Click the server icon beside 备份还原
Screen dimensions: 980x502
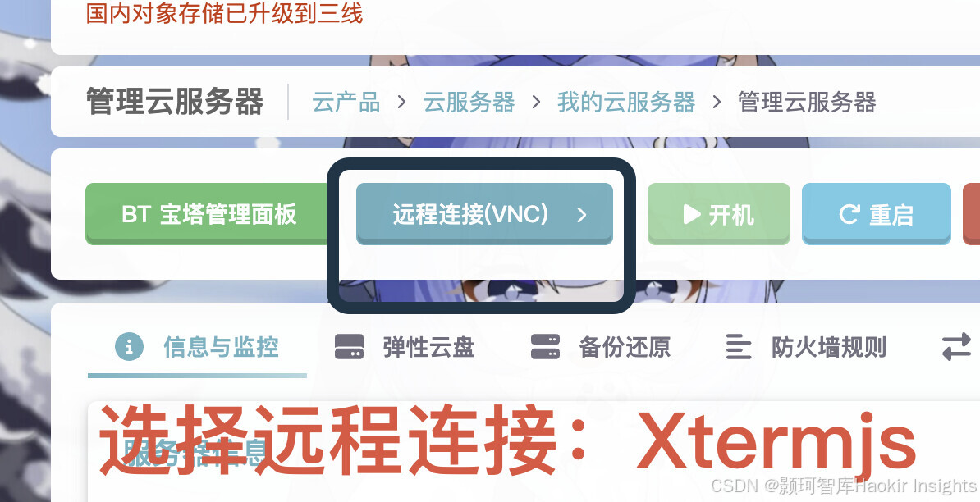(x=546, y=346)
